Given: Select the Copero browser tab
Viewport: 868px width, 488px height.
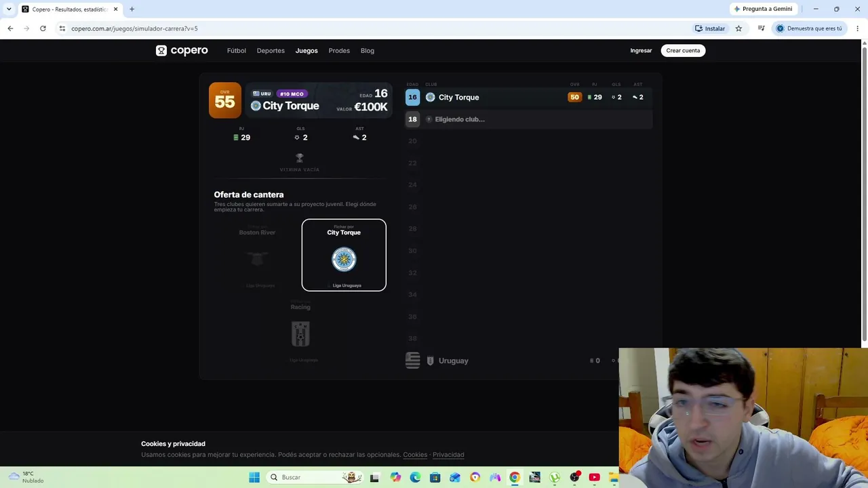Looking at the screenshot, I should [69, 9].
